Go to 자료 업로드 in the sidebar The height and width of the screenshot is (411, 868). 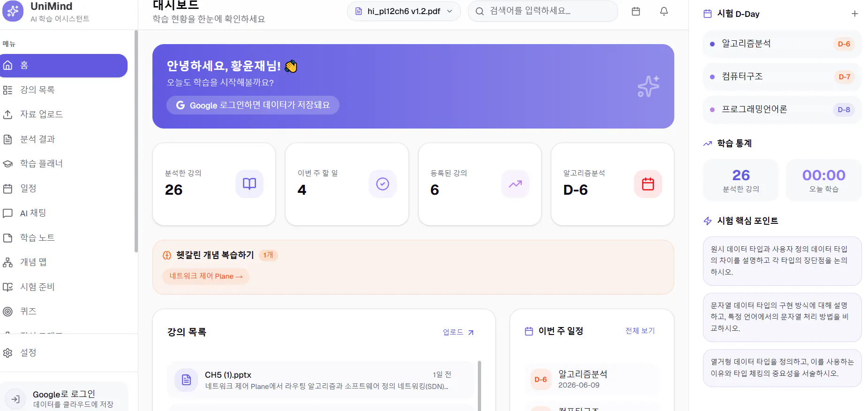[64, 114]
